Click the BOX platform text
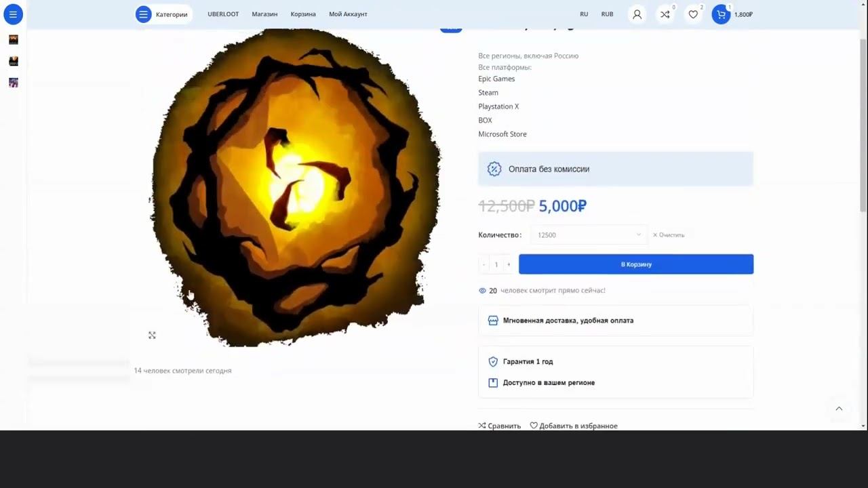The height and width of the screenshot is (488, 868). click(485, 120)
